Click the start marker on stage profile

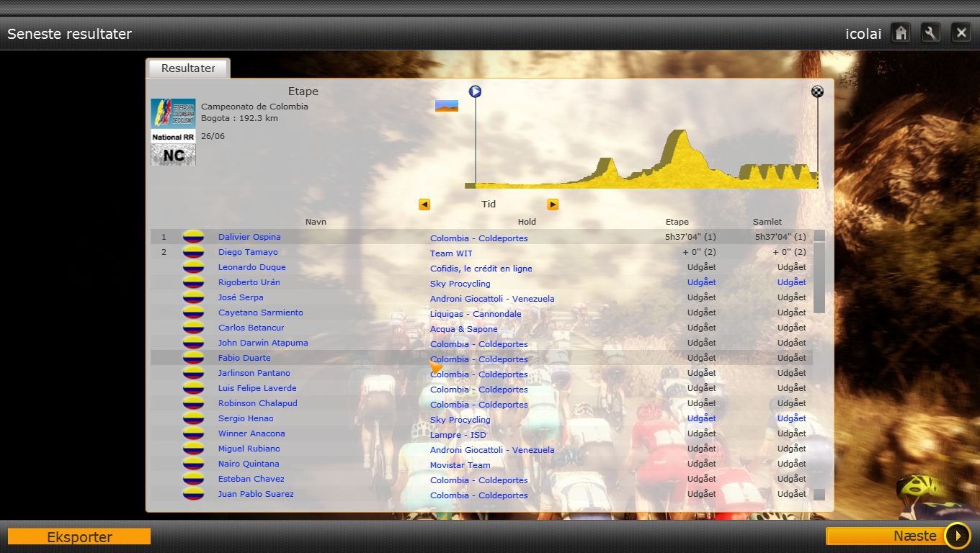pyautogui.click(x=475, y=91)
